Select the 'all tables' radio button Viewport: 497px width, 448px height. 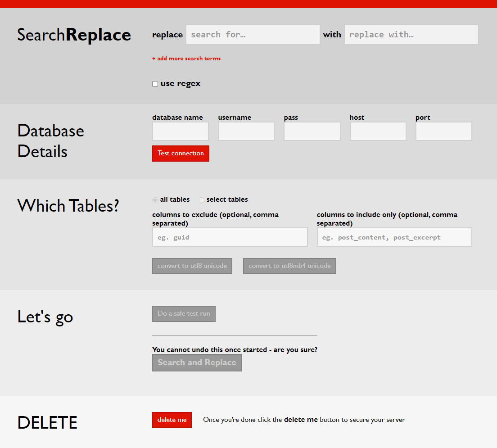[x=155, y=200]
